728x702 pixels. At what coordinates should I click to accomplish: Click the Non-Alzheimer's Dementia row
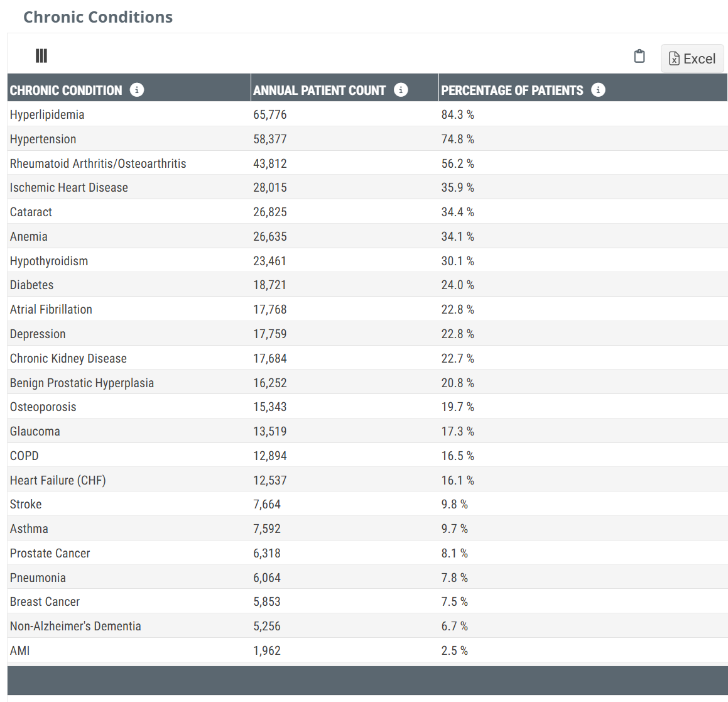point(75,626)
